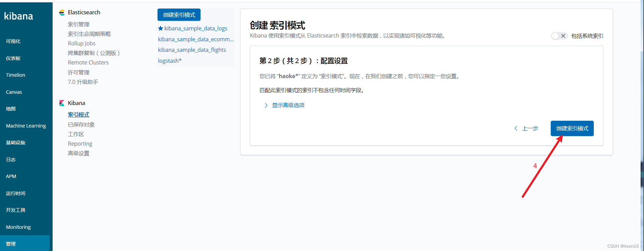Click the back chevron beside 上一步
Image resolution: width=644 pixels, height=251 pixels.
(516, 128)
